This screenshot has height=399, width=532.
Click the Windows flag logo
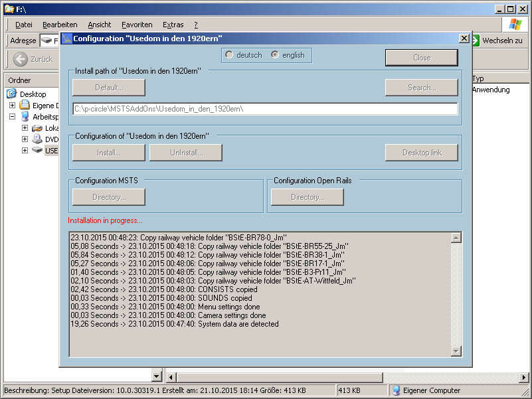(515, 25)
